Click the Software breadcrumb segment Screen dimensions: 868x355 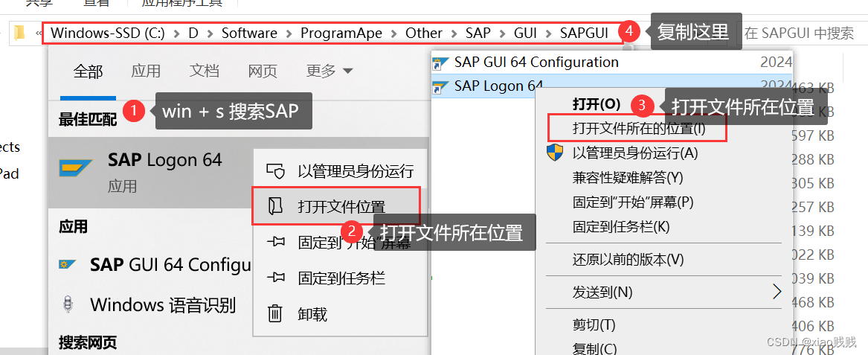click(x=250, y=33)
